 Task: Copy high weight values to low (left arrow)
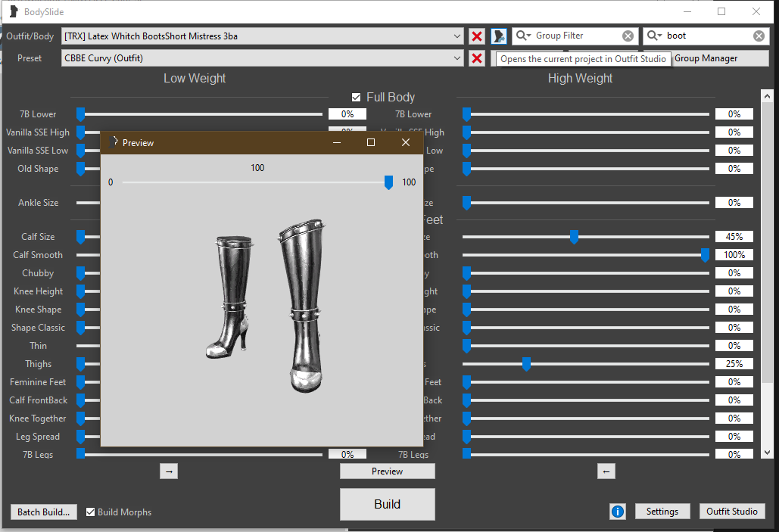click(x=606, y=471)
